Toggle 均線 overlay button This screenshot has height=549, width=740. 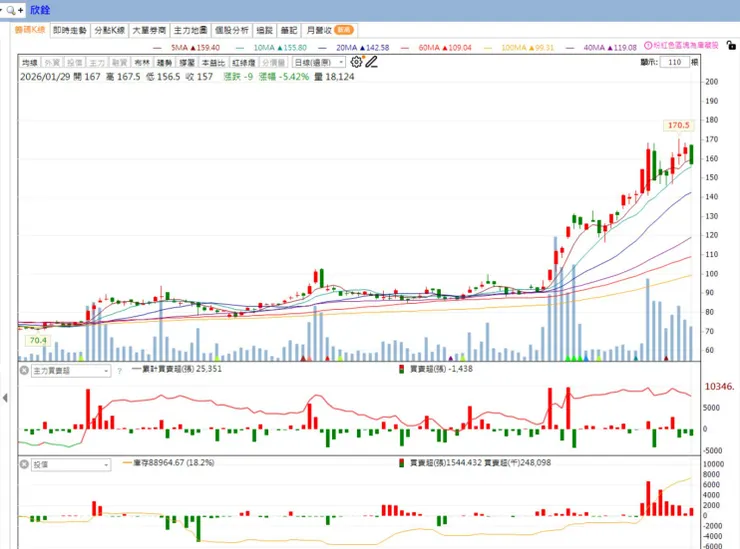[x=30, y=62]
